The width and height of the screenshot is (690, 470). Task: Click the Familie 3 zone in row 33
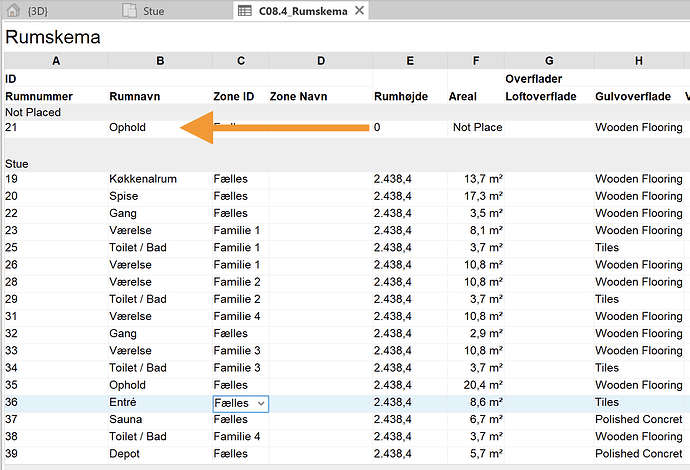[x=237, y=350]
